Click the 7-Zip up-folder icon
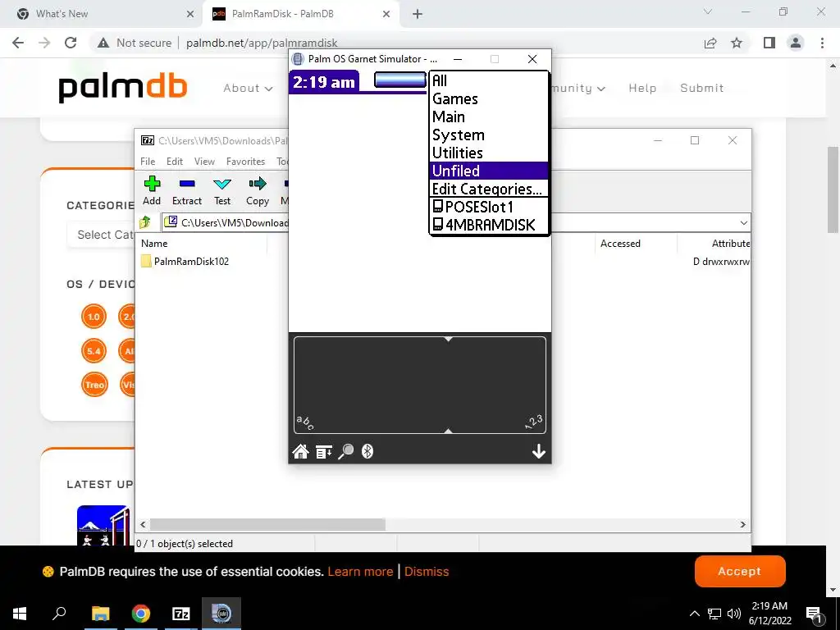 pos(145,221)
